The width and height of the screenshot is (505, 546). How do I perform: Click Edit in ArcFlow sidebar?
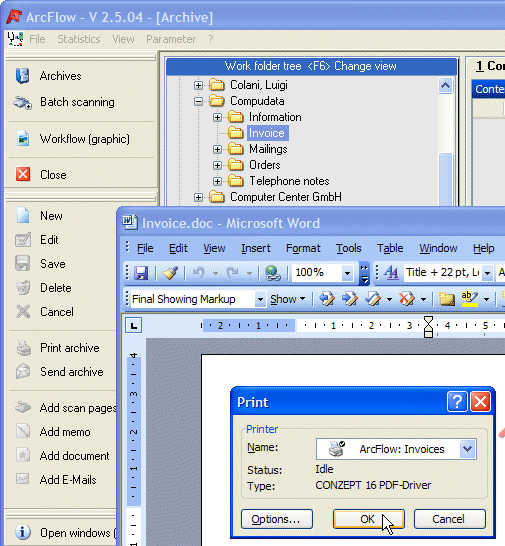(49, 240)
